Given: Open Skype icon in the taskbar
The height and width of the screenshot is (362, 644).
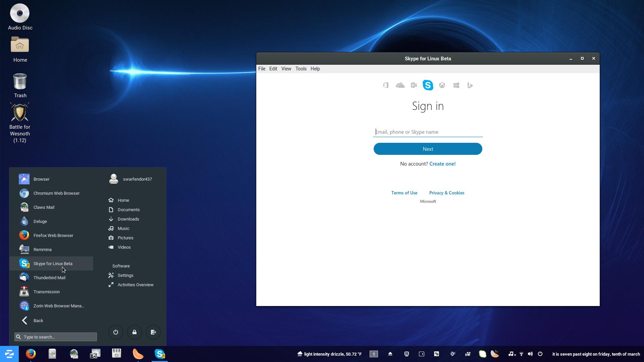Looking at the screenshot, I should coord(160,354).
